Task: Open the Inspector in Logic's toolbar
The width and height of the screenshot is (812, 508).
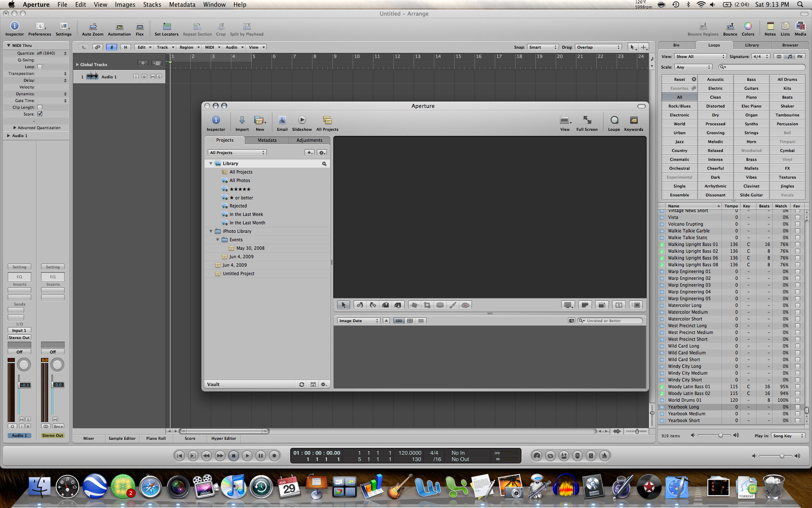Action: [14, 29]
